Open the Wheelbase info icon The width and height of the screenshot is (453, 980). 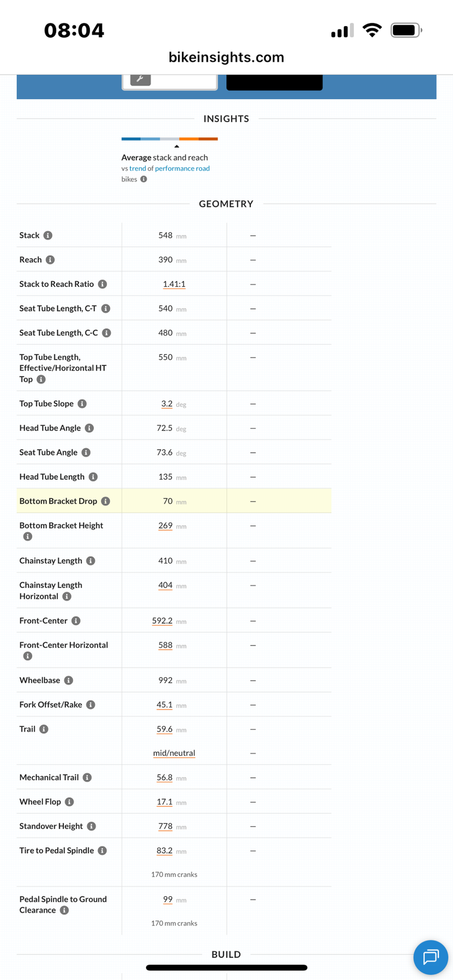pos(69,680)
